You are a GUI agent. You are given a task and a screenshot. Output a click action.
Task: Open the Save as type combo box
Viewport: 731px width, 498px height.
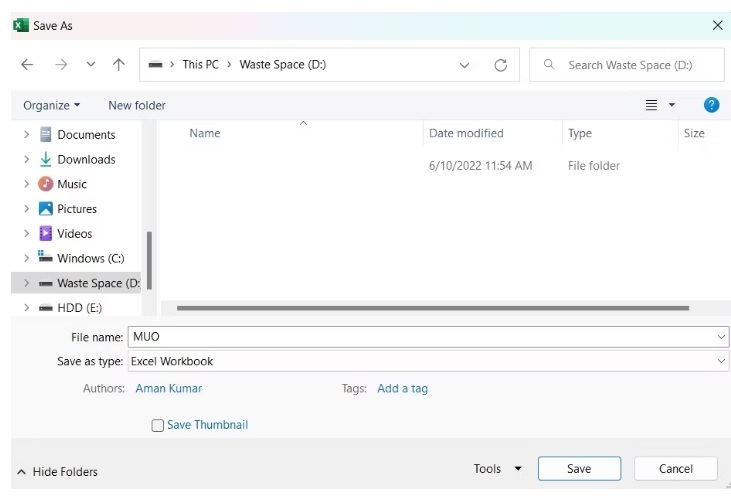[428, 361]
